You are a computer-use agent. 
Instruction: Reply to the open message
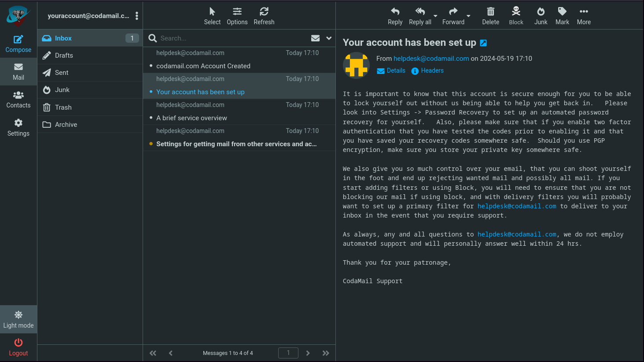coord(395,16)
